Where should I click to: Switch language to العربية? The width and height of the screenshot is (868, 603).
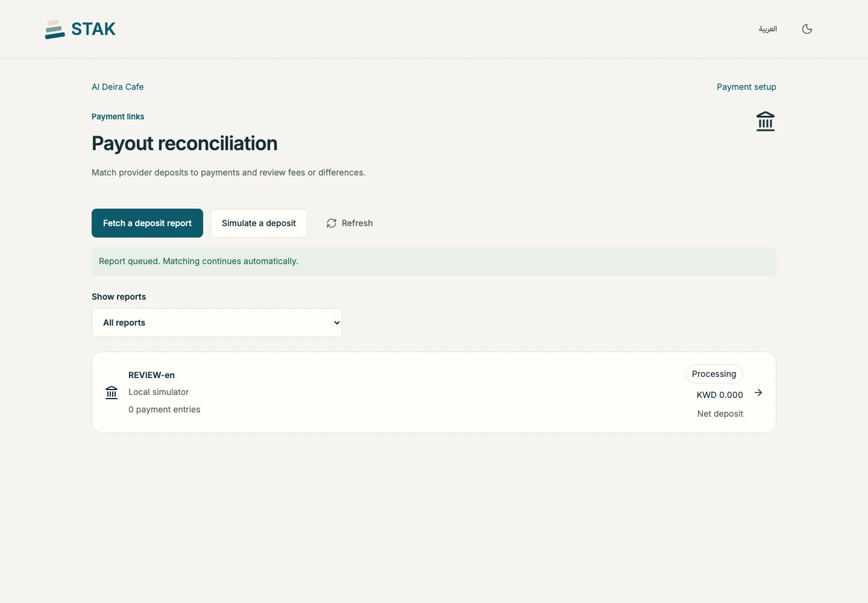(x=768, y=29)
